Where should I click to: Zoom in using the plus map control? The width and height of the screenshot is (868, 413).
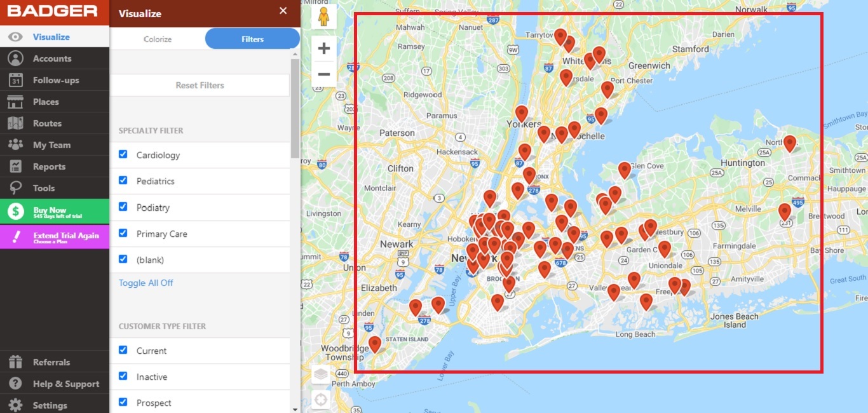click(323, 48)
